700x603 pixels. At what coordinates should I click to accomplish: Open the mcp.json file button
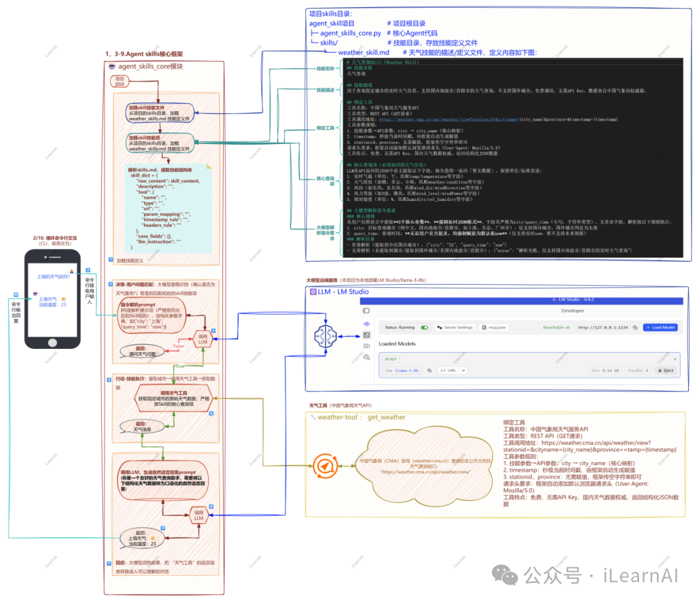pyautogui.click(x=494, y=327)
